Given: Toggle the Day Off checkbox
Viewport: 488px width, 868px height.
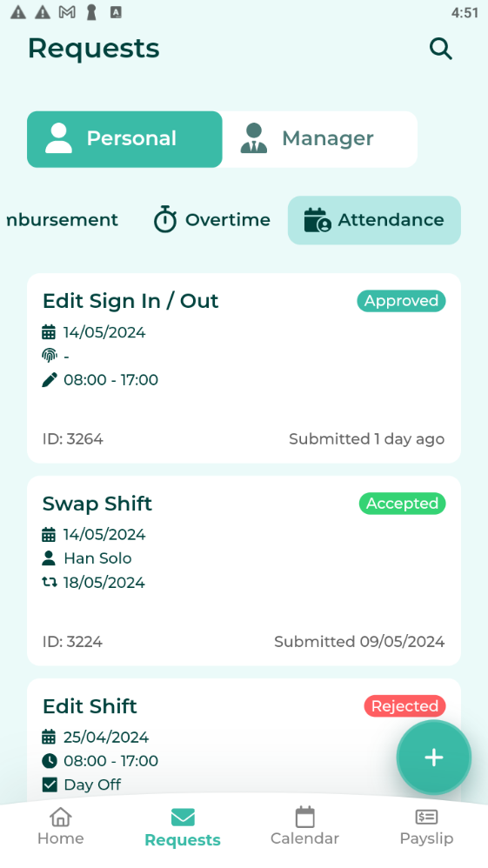Looking at the screenshot, I should point(50,785).
